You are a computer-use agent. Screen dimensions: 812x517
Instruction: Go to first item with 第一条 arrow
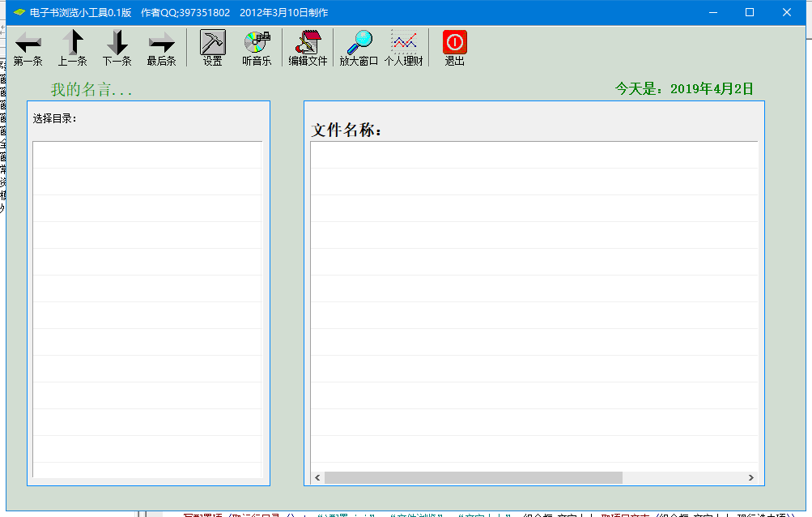click(28, 48)
